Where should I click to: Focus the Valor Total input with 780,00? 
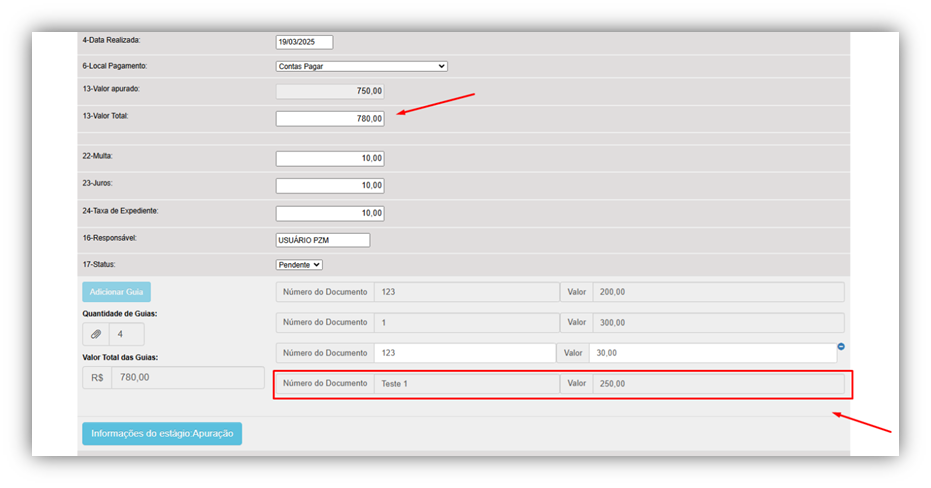click(x=329, y=118)
